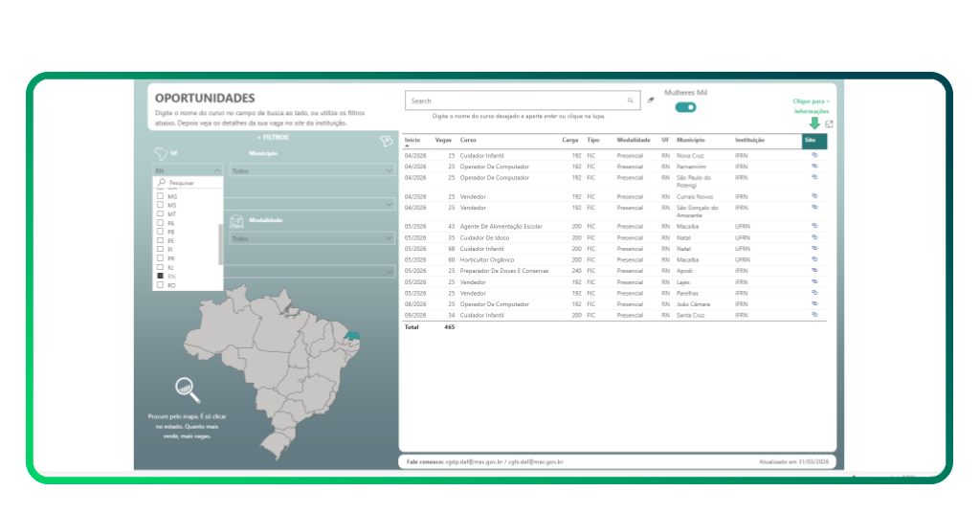The height and width of the screenshot is (513, 980).
Task: Click the reset filters icon
Action: coord(386,141)
